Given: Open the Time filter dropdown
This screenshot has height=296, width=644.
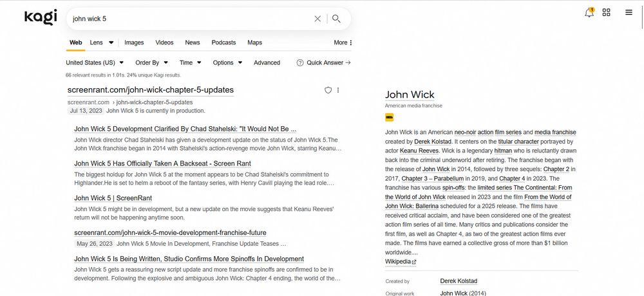Looking at the screenshot, I should click(190, 63).
